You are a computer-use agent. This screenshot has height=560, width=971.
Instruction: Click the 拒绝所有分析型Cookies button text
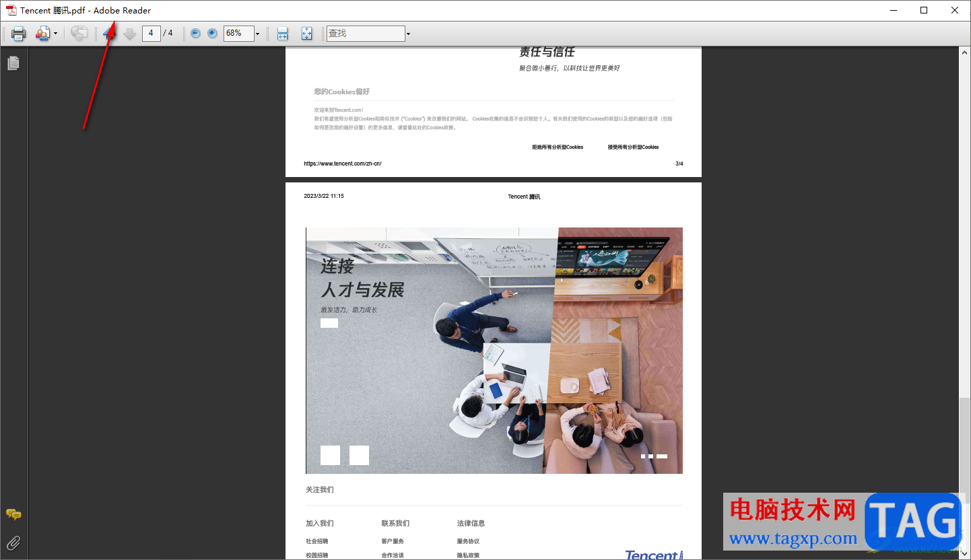click(558, 147)
